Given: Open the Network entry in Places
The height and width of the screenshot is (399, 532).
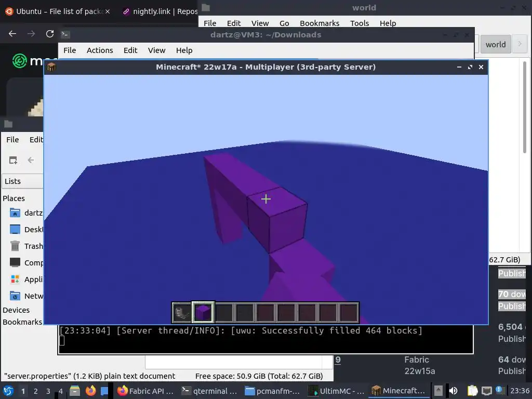Looking at the screenshot, I should (x=26, y=296).
